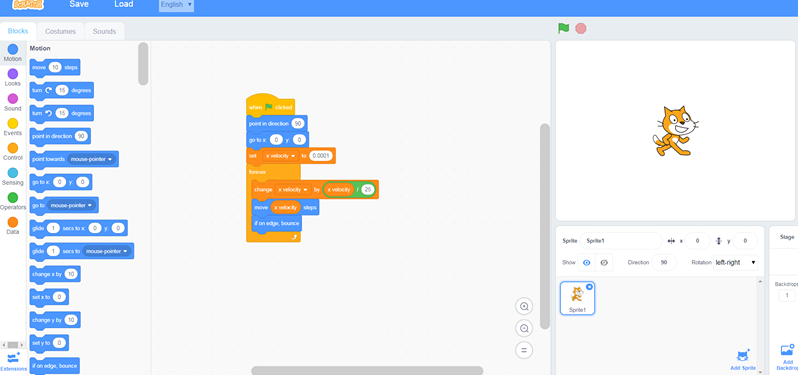This screenshot has width=798, height=375.
Task: Open the English language dropdown
Action: [x=176, y=5]
